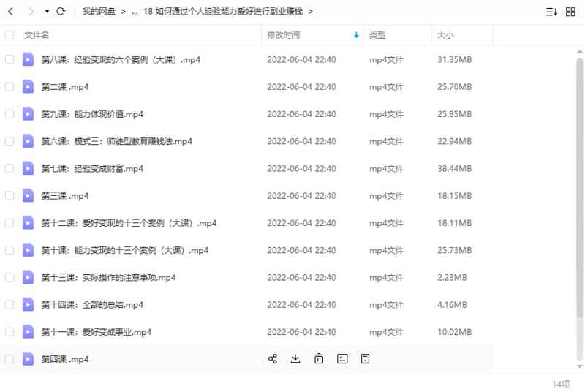
Task: Select checkbox for 第十四课：全部的总结.mp4
Action: tap(10, 304)
